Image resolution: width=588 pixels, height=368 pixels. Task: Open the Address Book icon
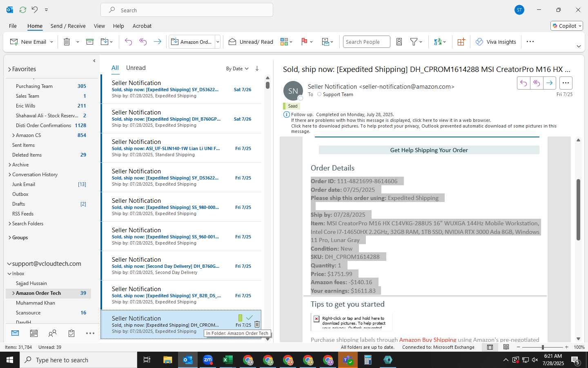(x=399, y=42)
